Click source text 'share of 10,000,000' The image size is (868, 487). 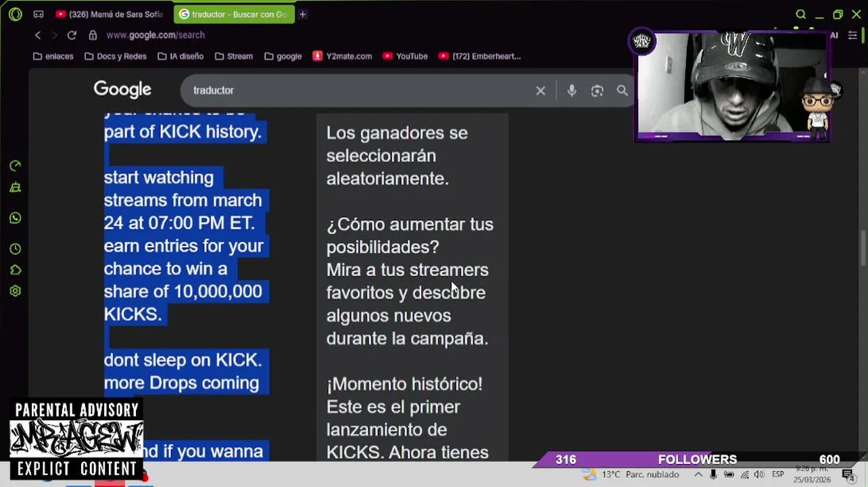point(183,292)
